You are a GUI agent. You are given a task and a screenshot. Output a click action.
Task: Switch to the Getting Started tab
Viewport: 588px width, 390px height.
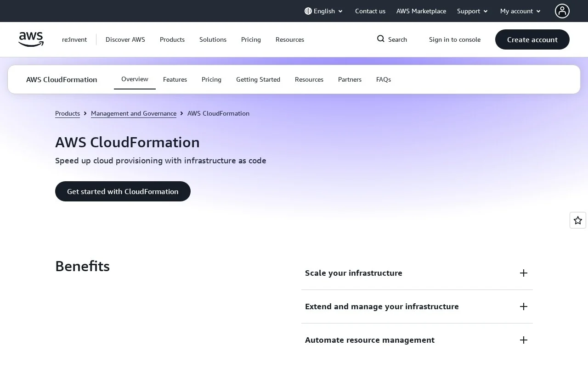[x=258, y=79]
